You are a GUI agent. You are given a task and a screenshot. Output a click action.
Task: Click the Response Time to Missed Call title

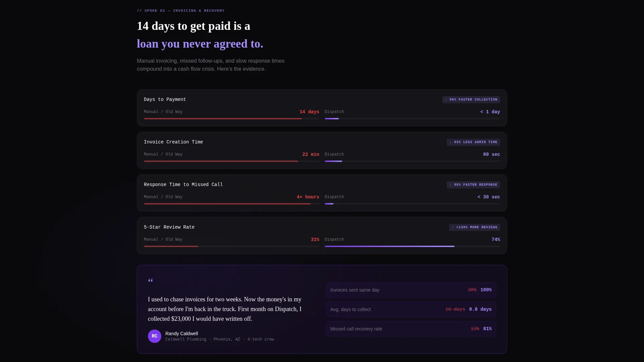[x=183, y=185]
